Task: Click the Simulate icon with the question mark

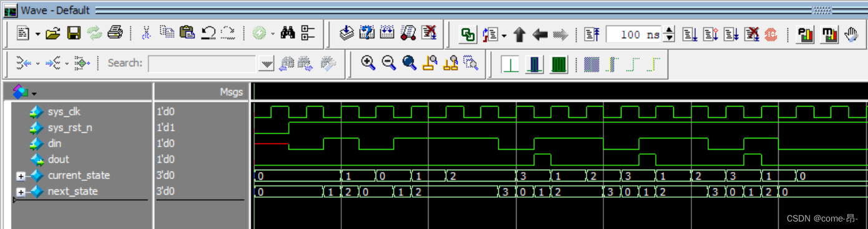Action: click(x=367, y=33)
